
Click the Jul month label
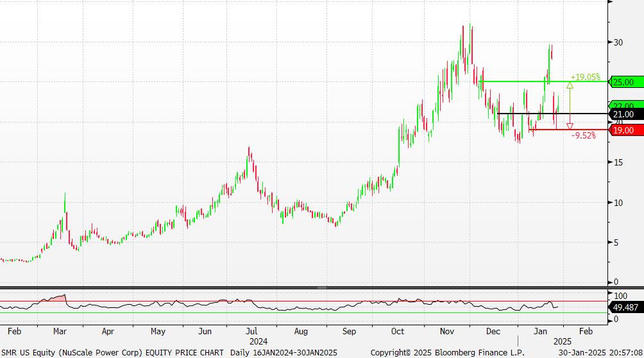(251, 331)
